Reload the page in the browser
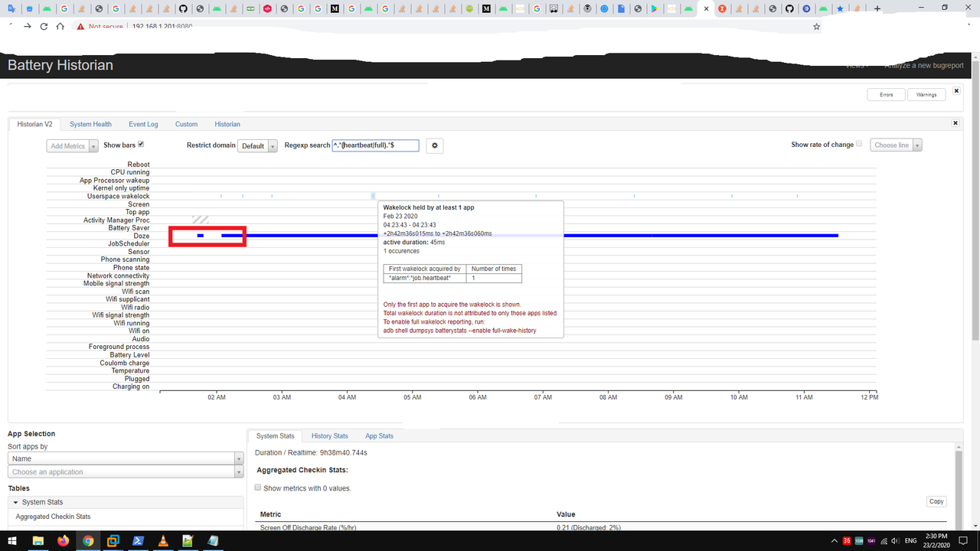The width and height of the screenshot is (980, 551). (x=44, y=26)
